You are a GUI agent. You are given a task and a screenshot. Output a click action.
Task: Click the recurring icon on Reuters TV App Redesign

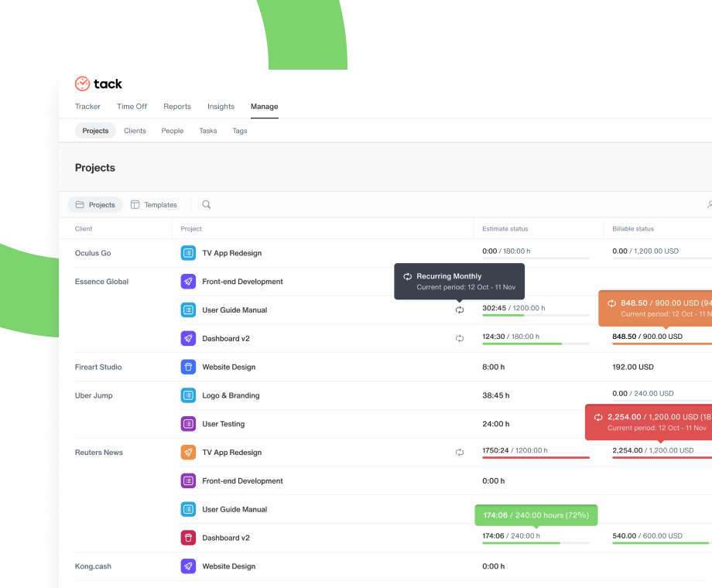[x=460, y=453]
